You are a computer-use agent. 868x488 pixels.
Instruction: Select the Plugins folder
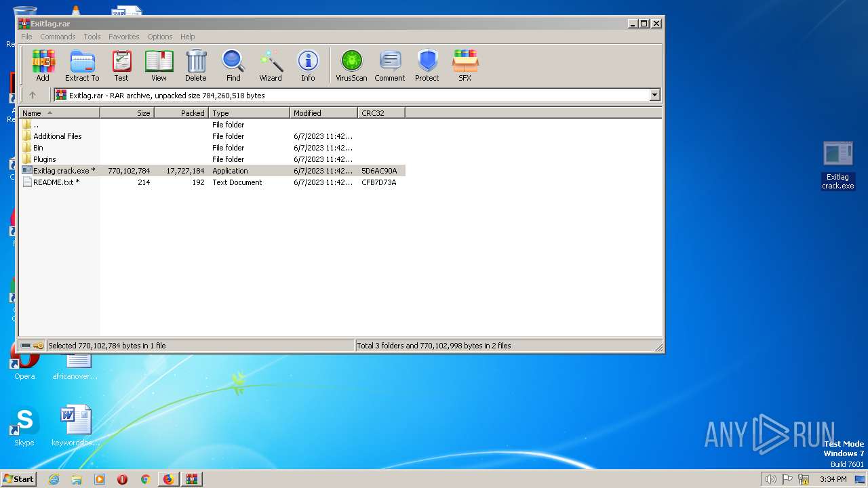[x=212, y=159]
